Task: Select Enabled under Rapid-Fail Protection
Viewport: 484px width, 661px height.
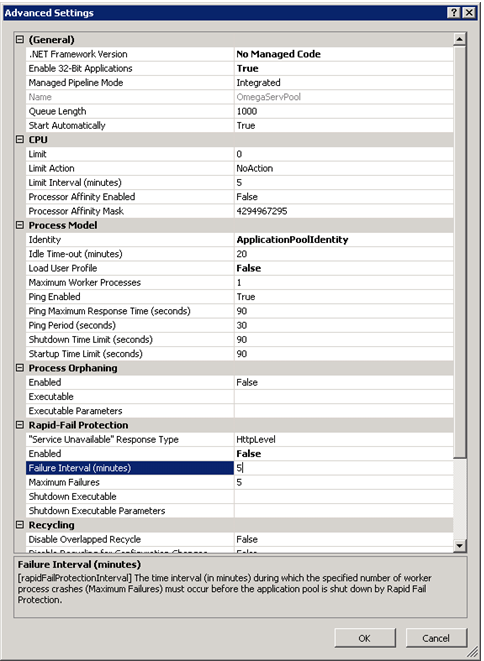Action: [x=239, y=454]
